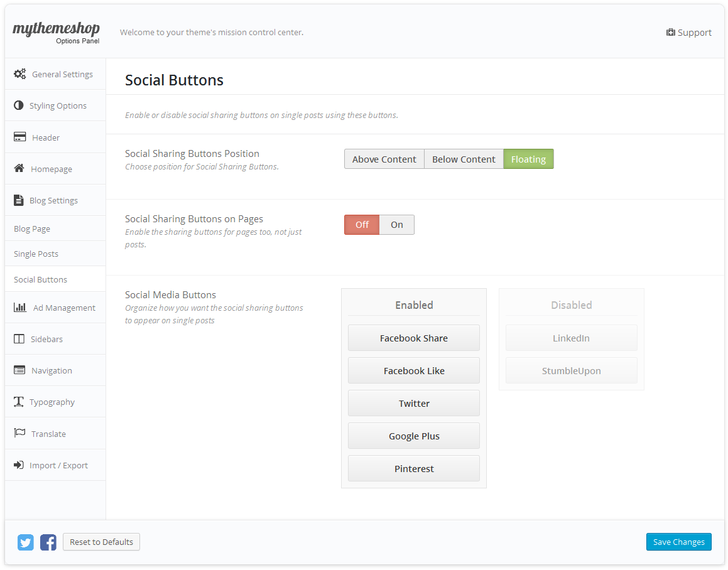Open Sidebars settings section
This screenshot has height=570, width=728.
click(47, 340)
